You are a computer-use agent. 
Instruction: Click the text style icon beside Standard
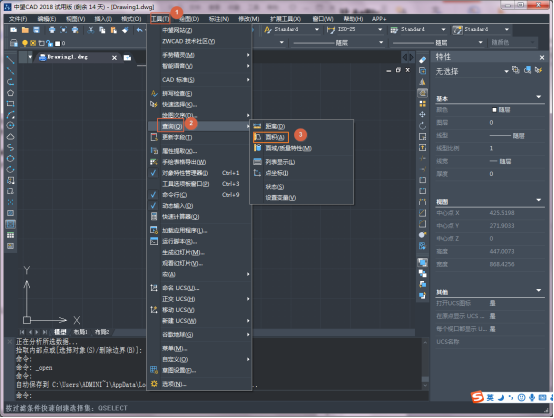pyautogui.click(x=268, y=30)
